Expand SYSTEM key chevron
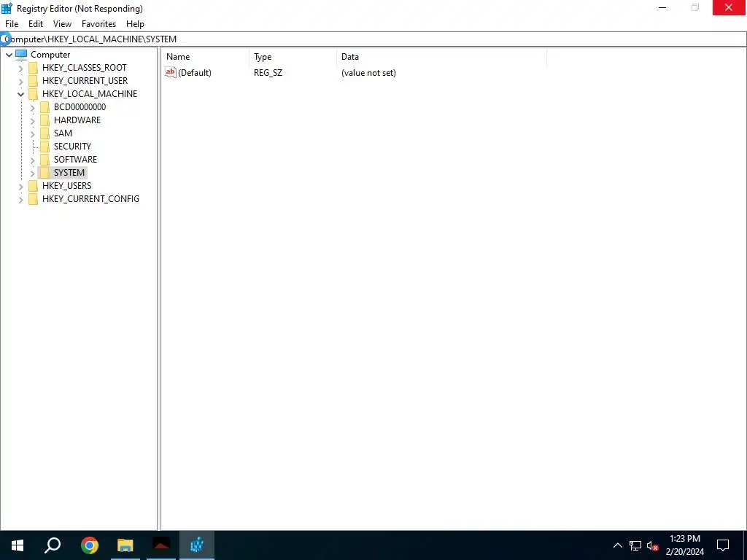This screenshot has height=560, width=747. point(32,174)
